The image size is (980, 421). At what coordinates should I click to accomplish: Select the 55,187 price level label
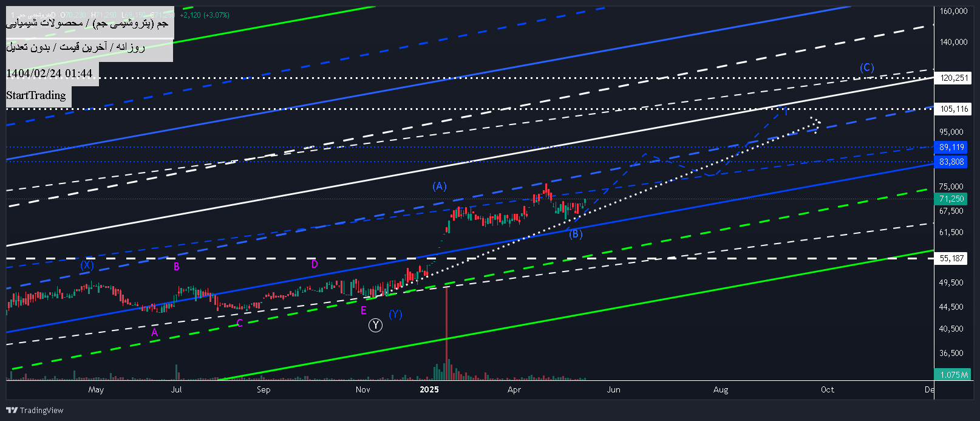(951, 258)
